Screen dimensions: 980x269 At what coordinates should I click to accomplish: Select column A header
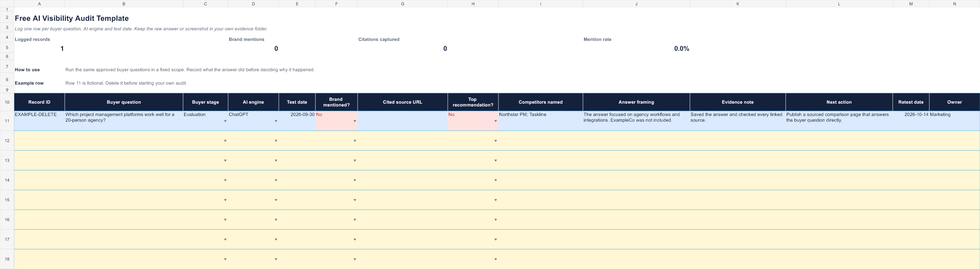point(39,4)
